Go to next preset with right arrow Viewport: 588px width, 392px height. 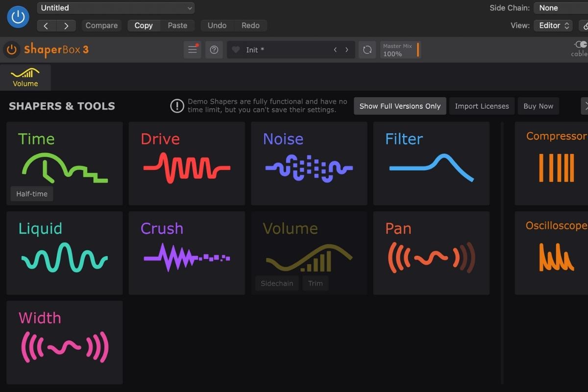66,25
